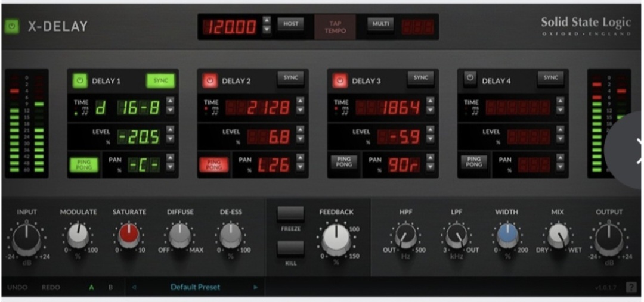Decrease Delay 3 level value
This screenshot has width=644, height=302.
pyautogui.click(x=430, y=139)
